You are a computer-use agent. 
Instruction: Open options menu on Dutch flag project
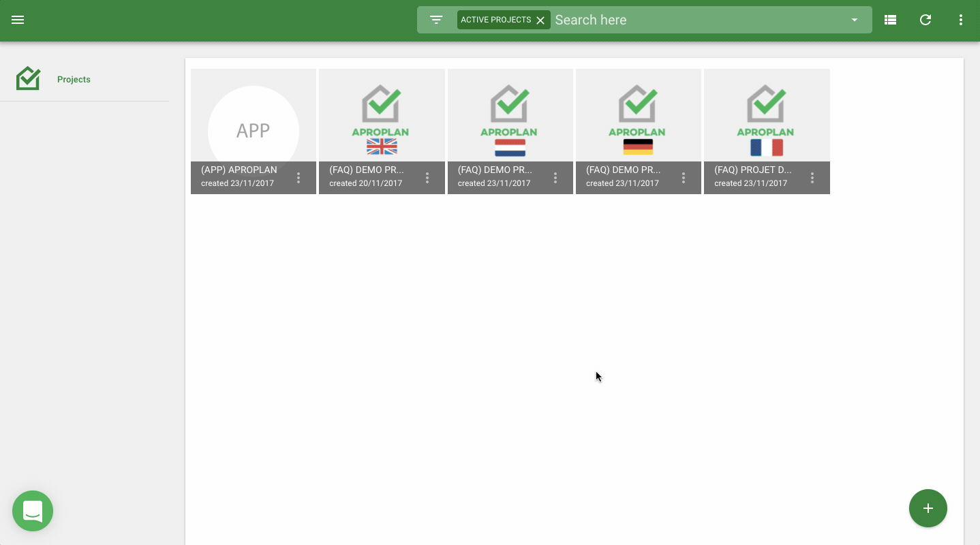tap(555, 178)
